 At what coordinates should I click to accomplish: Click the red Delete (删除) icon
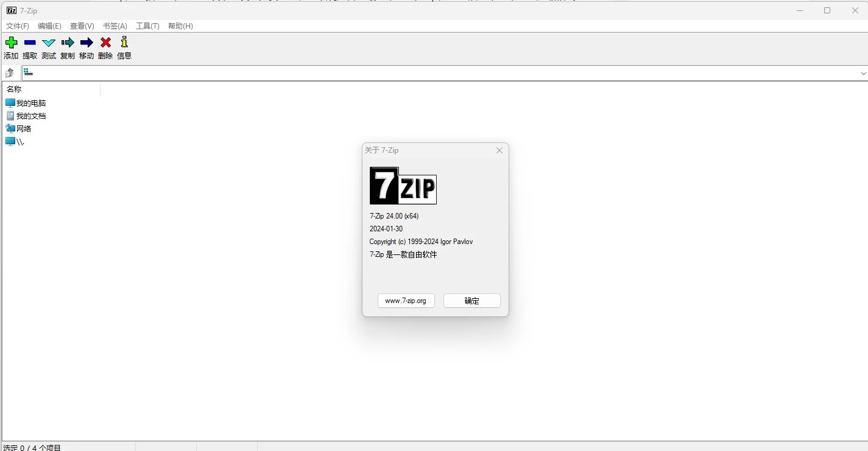coord(105,43)
